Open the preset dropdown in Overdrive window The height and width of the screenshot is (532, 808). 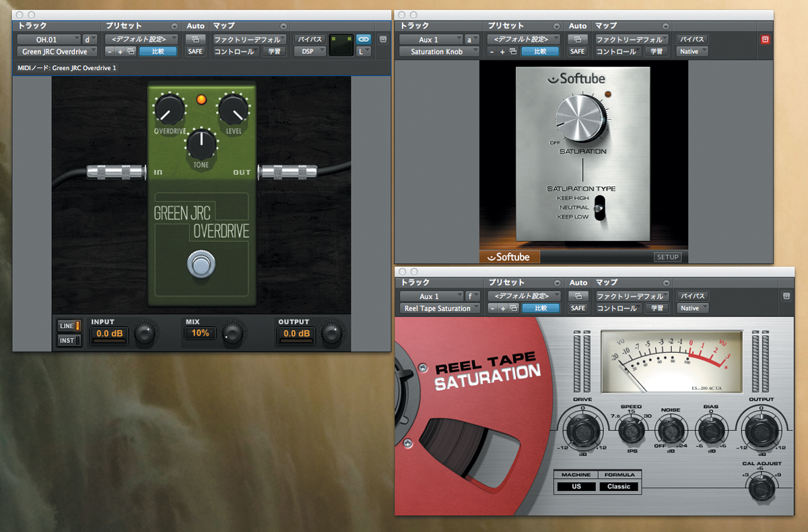(142, 40)
